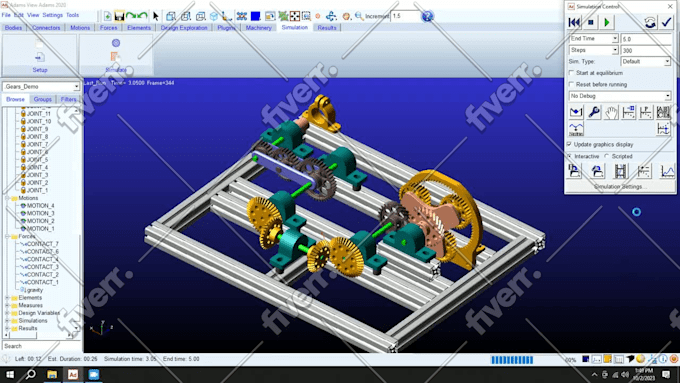Open the No Debug dropdown
Screen dimensions: 680x383
tap(620, 96)
